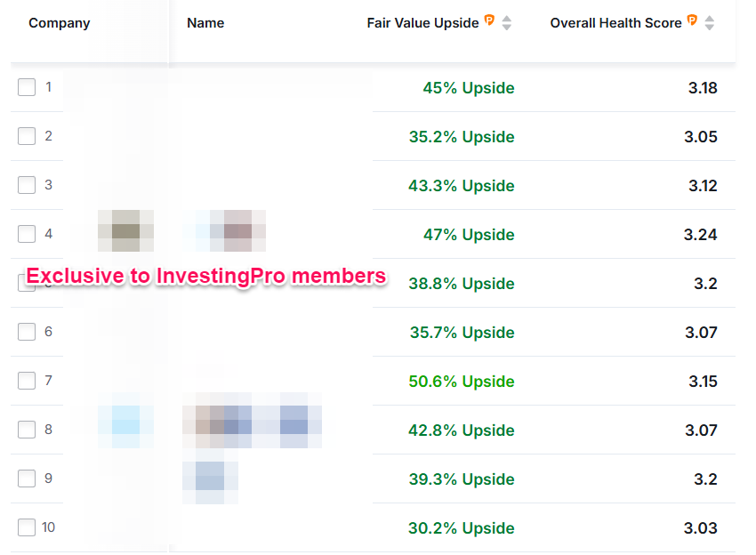
Task: Mark the row 7 checkbox
Action: coord(27,381)
